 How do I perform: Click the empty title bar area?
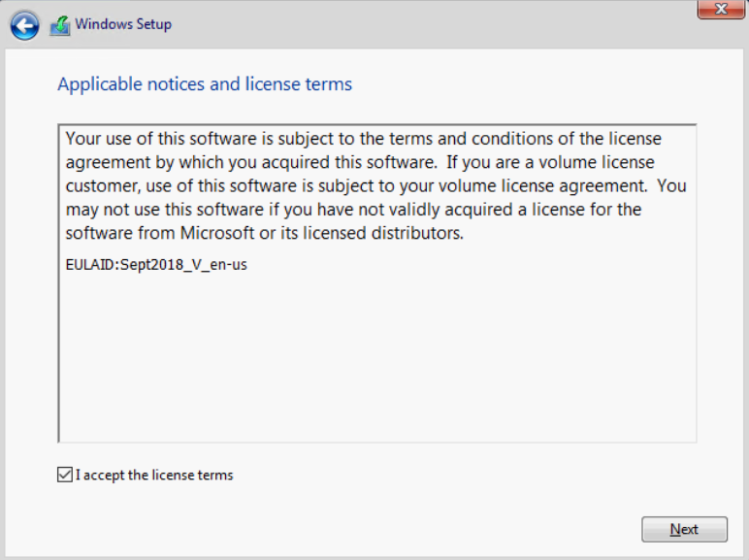click(x=437, y=24)
